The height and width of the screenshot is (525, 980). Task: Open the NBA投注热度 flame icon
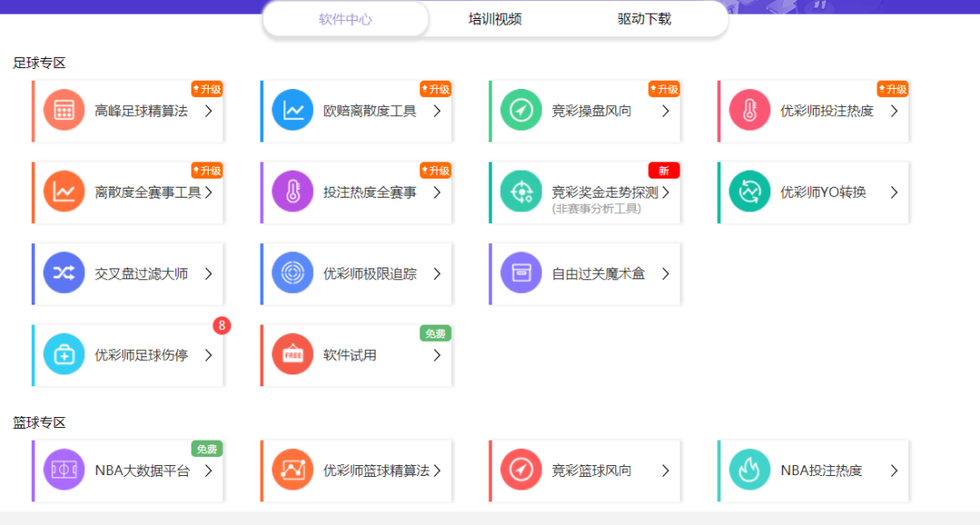pyautogui.click(x=750, y=470)
